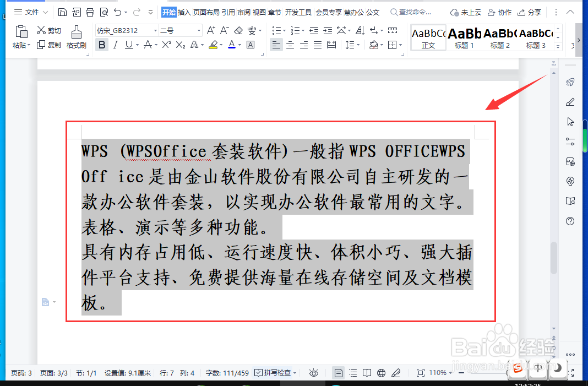Viewport: 588px width, 386px height.
Task: Expand the styles gallery arrow
Action: click(558, 46)
